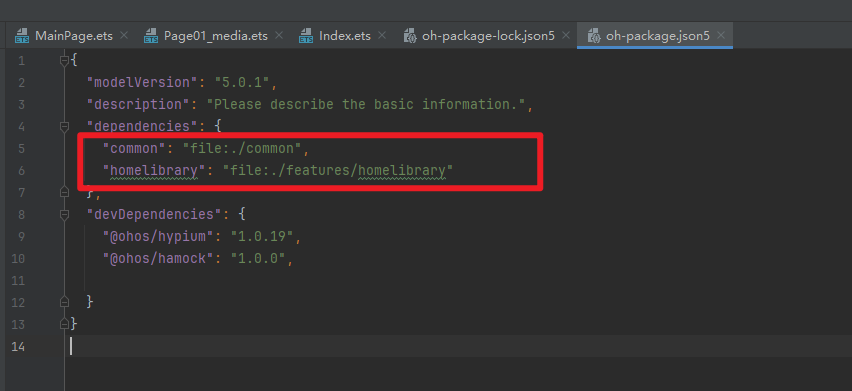Collapse the dependencies block fold on line 4
852x391 pixels.
(x=64, y=127)
